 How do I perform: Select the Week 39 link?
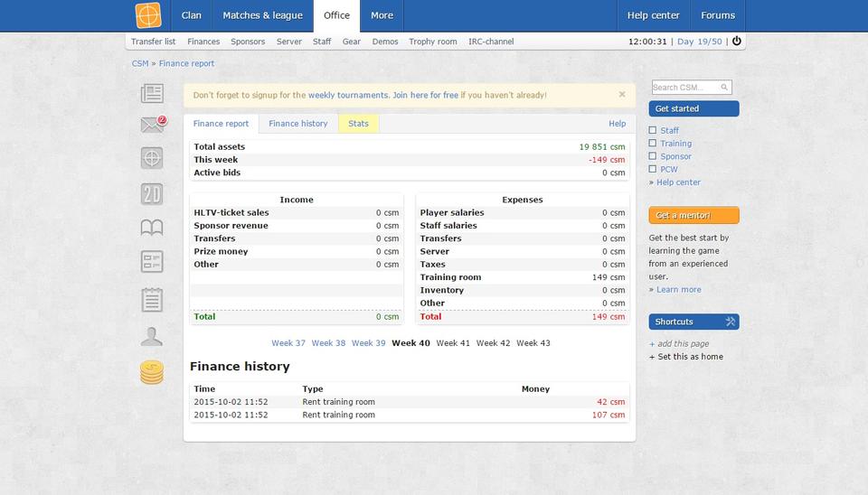[x=368, y=343]
